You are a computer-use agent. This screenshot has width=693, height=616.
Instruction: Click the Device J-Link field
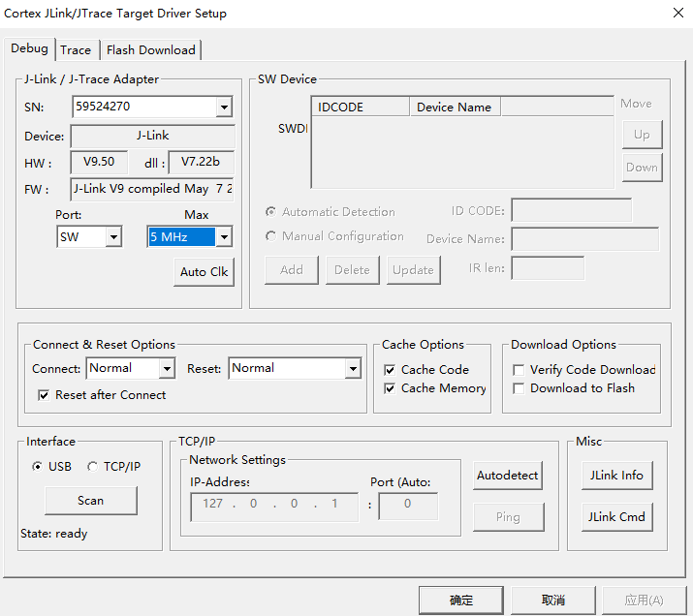pyautogui.click(x=152, y=136)
